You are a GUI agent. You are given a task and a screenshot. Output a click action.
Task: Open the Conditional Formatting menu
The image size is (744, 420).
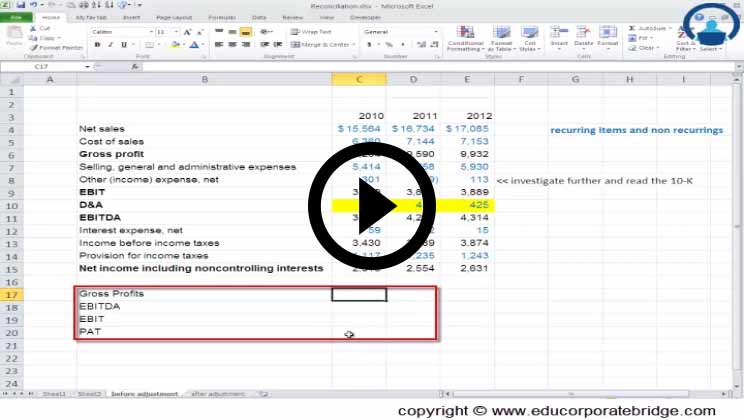(465, 39)
